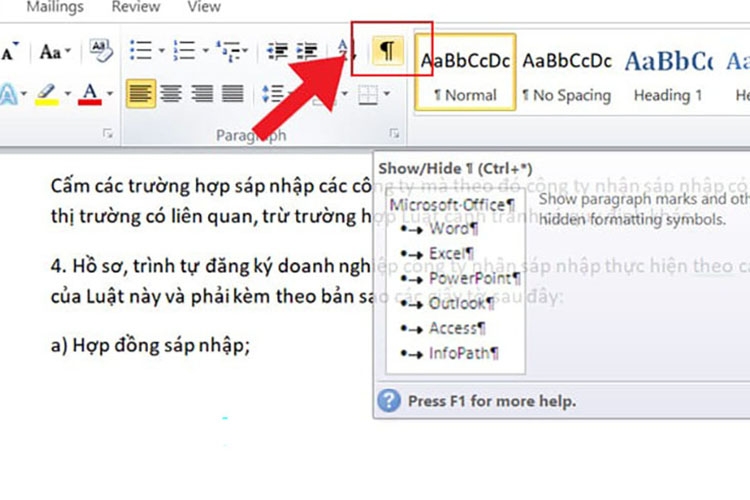The image size is (750, 500).
Task: Apply the yellow Text Highlight Color
Action: pos(47,94)
